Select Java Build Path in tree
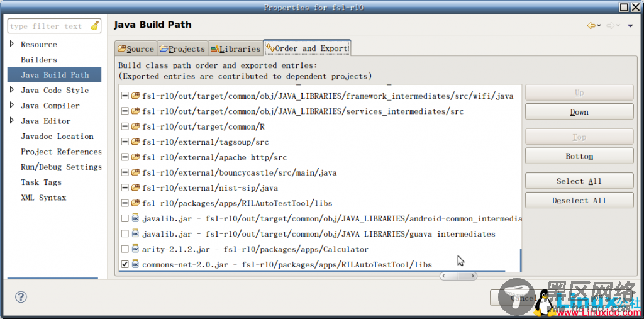The image size is (644, 319). click(x=55, y=75)
